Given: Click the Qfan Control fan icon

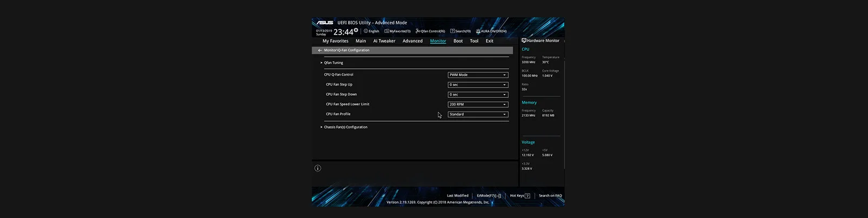Looking at the screenshot, I should [x=418, y=31].
